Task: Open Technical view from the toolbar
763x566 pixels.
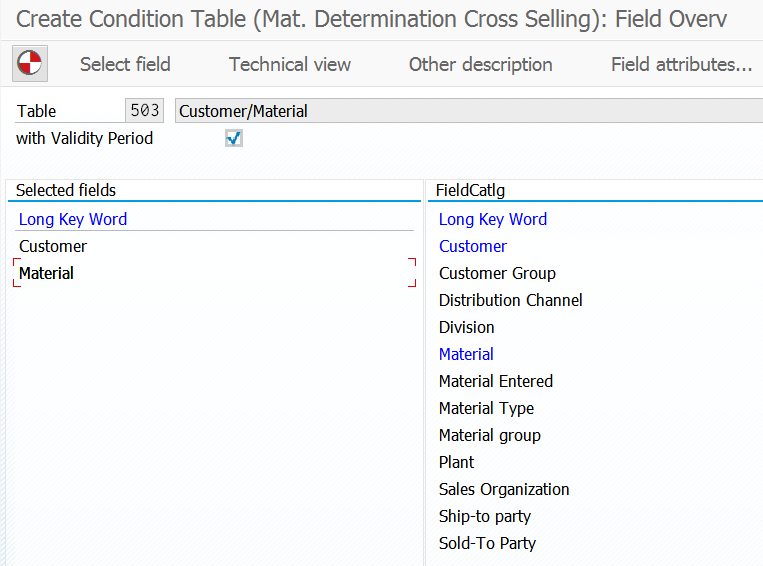Action: pyautogui.click(x=290, y=64)
